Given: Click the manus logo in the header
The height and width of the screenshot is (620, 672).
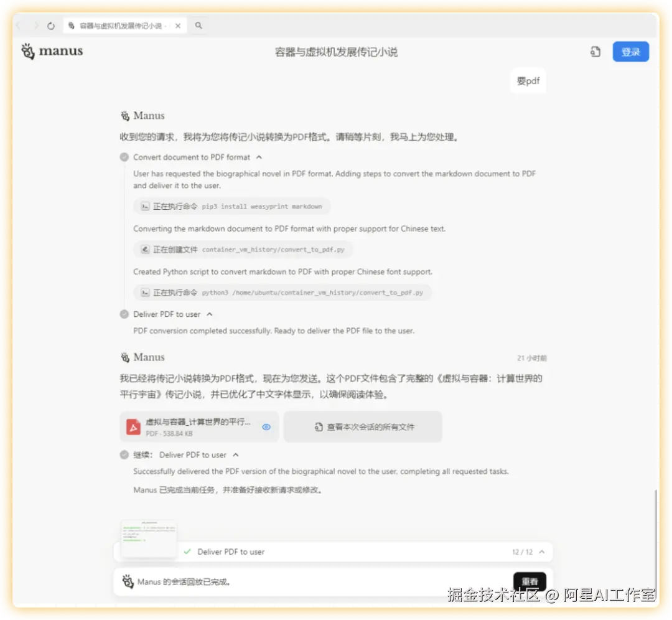Looking at the screenshot, I should pyautogui.click(x=52, y=51).
